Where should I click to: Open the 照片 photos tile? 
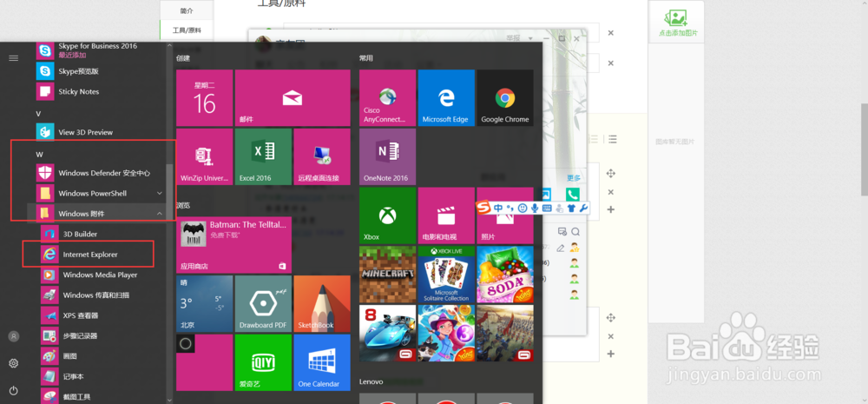505,222
